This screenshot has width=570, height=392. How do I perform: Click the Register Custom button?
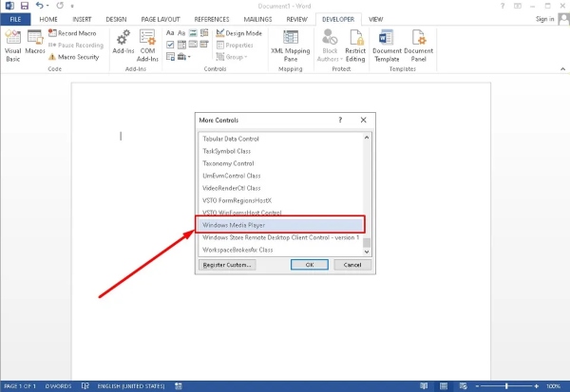tap(227, 265)
